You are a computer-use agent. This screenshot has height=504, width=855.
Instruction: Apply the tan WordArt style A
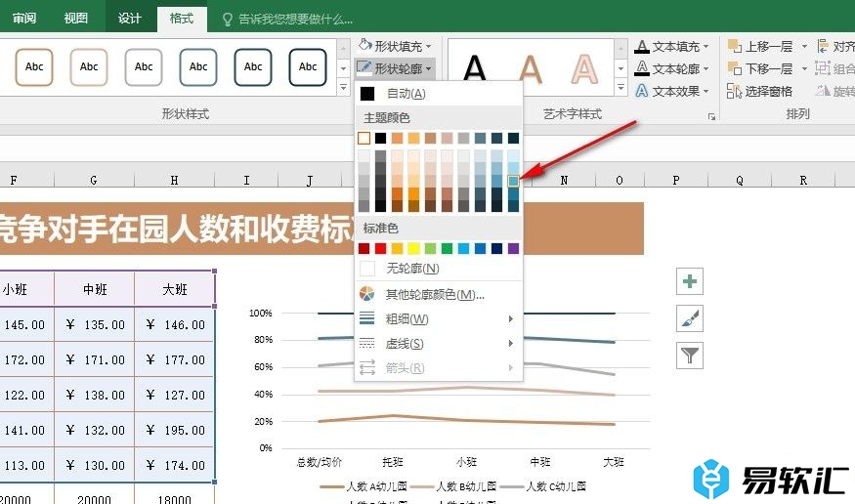click(x=530, y=68)
